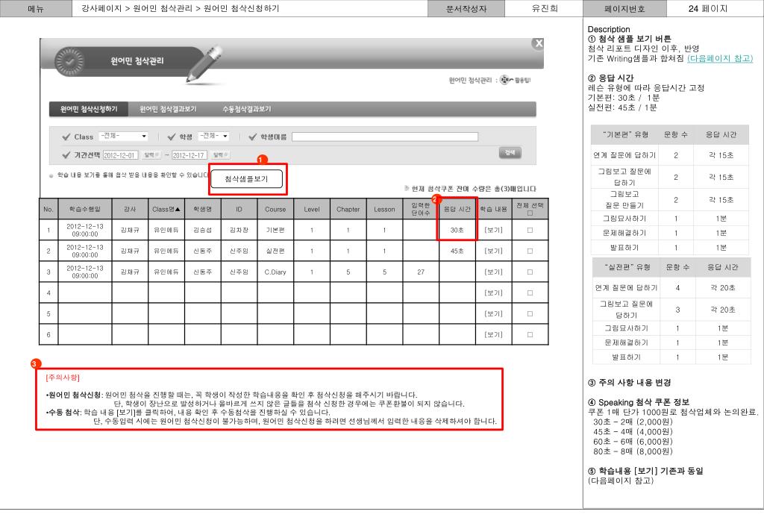764x532 pixels.
Task: Click the Lesson column header
Action: [384, 209]
